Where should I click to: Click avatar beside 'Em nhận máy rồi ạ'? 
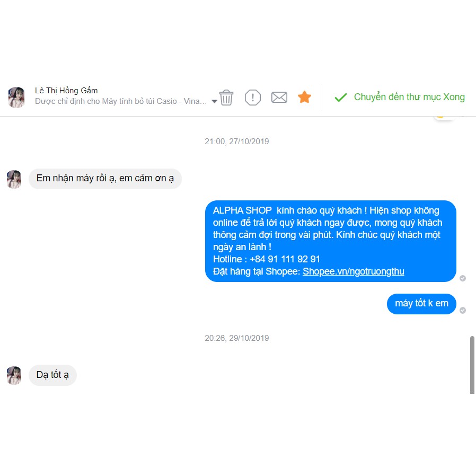14,179
